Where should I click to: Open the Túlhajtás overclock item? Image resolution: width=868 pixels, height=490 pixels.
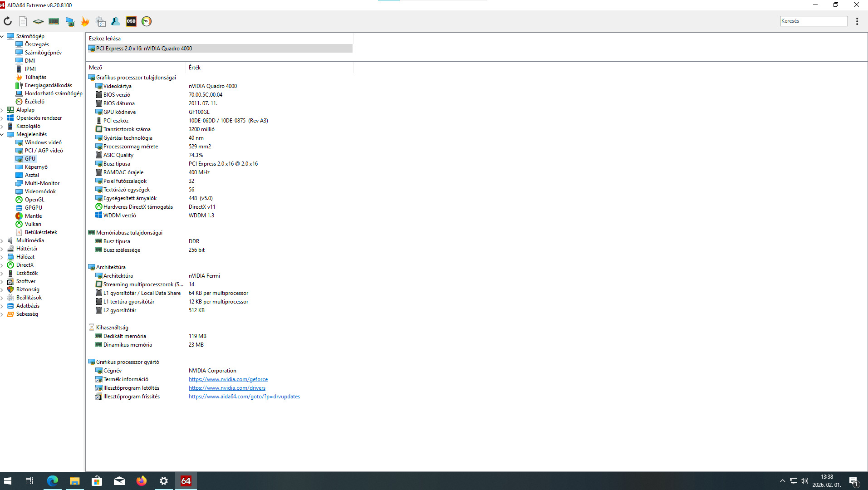coord(35,77)
